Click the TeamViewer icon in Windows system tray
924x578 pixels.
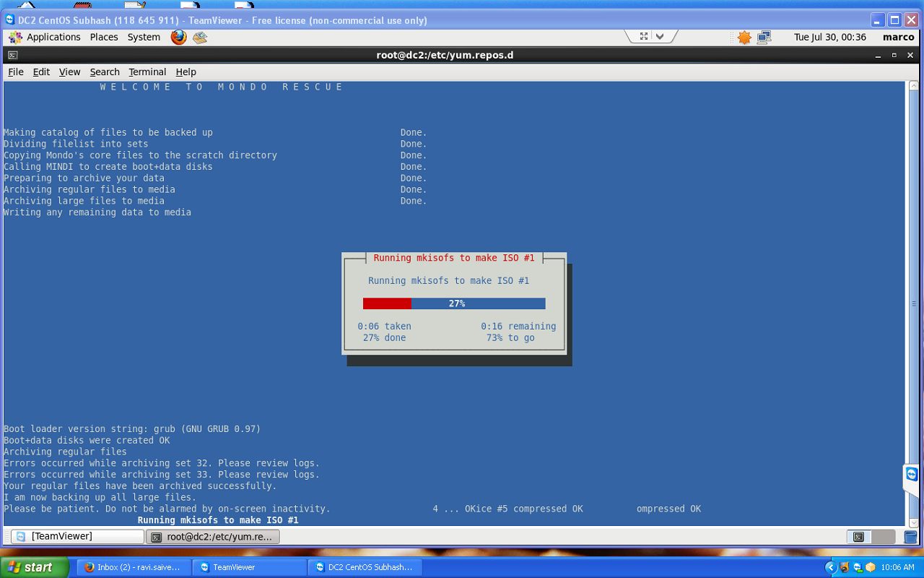[x=857, y=567]
